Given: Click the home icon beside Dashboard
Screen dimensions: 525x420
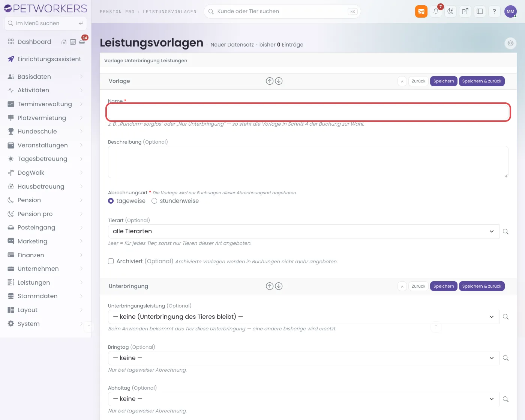Looking at the screenshot, I should pyautogui.click(x=64, y=42).
